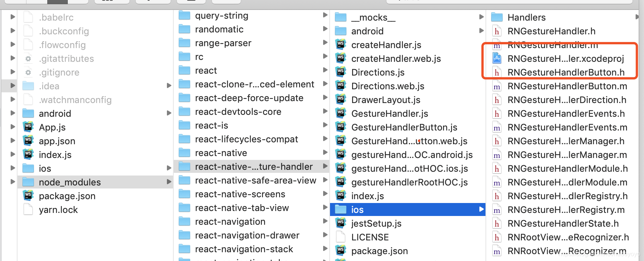Screen dimensions: 644x261
Task: Click the m file icon of RNGestureHandlerEvents.m
Action: point(497,127)
